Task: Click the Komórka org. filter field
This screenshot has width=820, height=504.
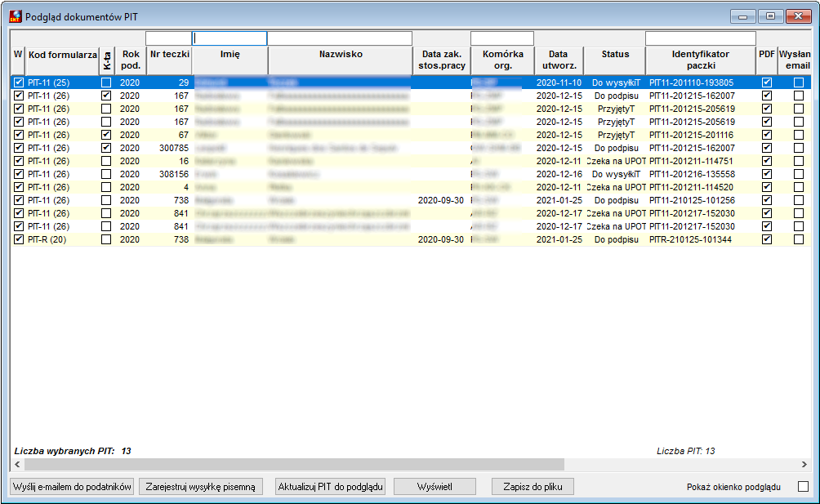Action: click(x=502, y=38)
